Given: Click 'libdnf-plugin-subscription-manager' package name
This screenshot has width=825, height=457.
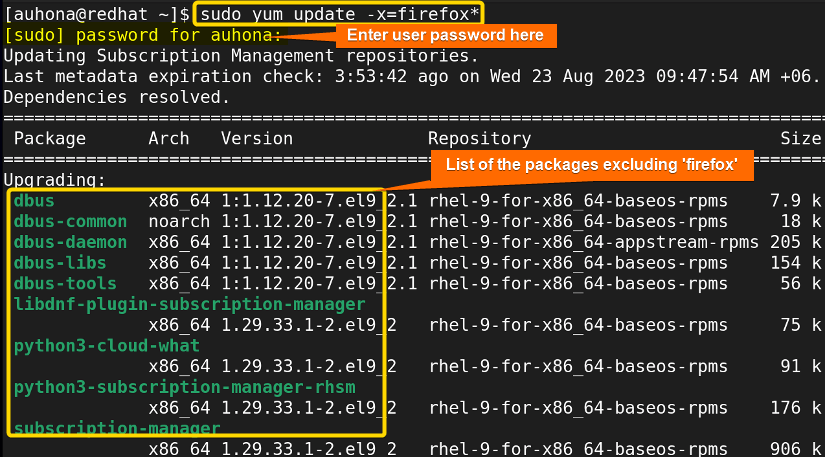Looking at the screenshot, I should click(x=189, y=304).
